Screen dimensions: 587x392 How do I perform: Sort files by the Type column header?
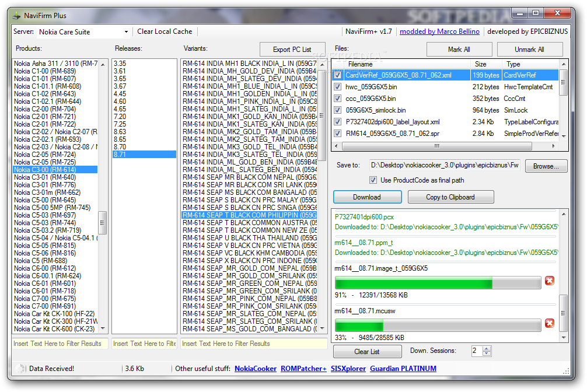(530, 64)
